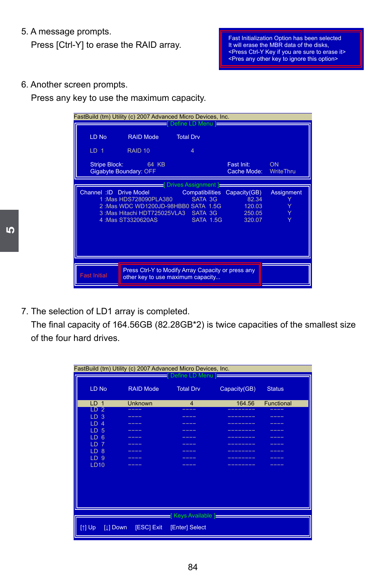Click the Compatibilities column header
The height and width of the screenshot is (588, 386).
[201, 192]
